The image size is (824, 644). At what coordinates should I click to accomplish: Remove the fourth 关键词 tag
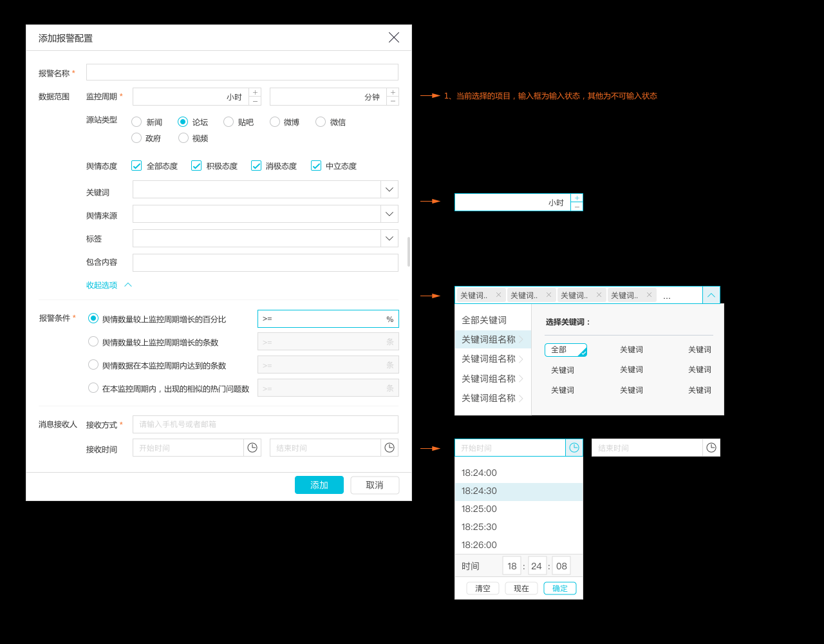pos(649,295)
